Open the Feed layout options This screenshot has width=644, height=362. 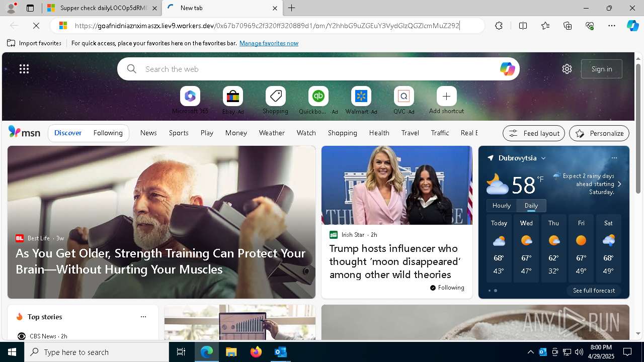(x=534, y=133)
